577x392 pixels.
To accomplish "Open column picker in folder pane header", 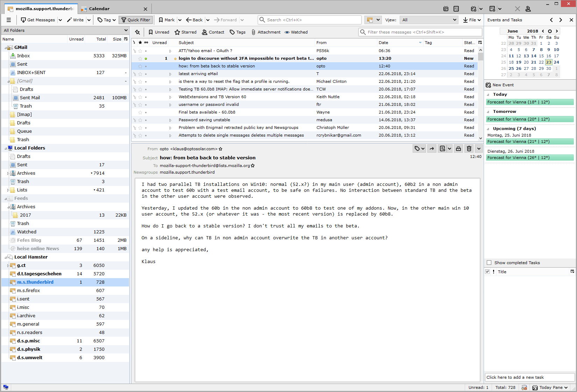I will pos(126,39).
